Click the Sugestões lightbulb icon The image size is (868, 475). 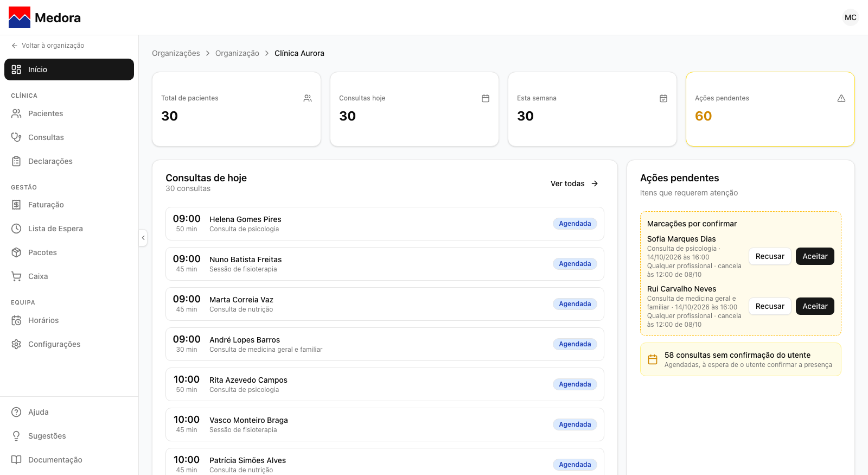[16, 436]
